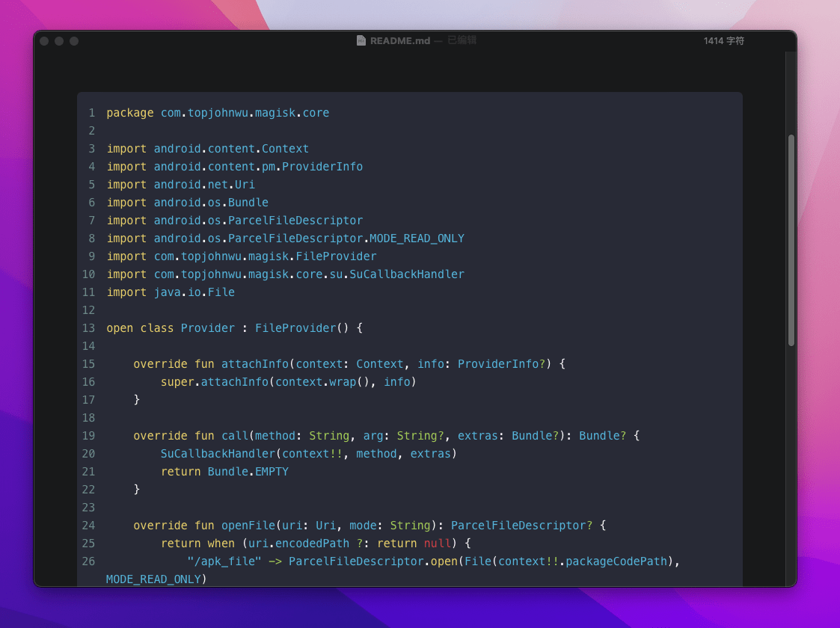Click 'uri.encodedPath' on line 25
Viewport: 840px width, 628px height.
(299, 544)
